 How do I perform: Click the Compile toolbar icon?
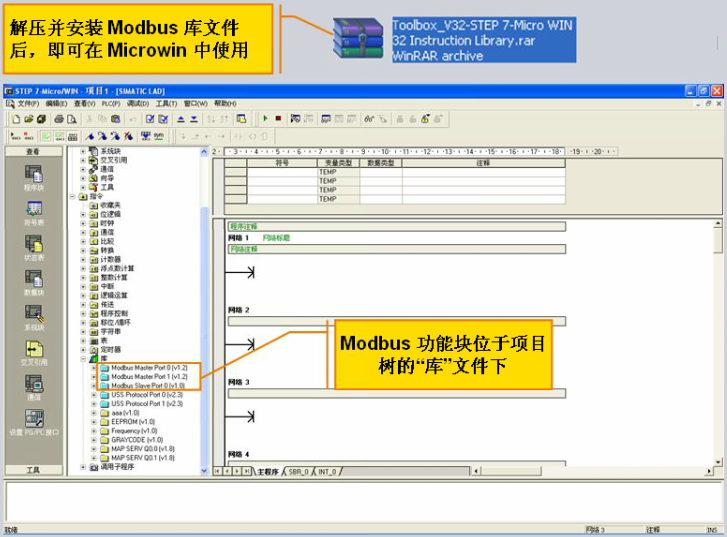click(150, 119)
